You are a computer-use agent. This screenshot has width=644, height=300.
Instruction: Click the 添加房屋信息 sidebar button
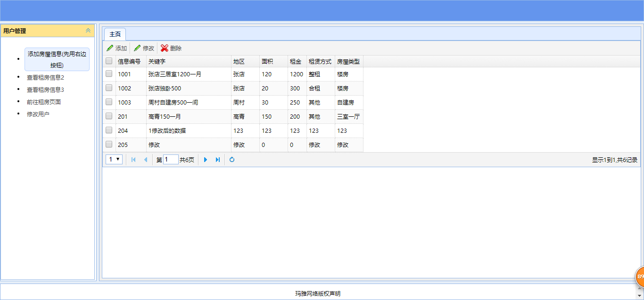(57, 59)
